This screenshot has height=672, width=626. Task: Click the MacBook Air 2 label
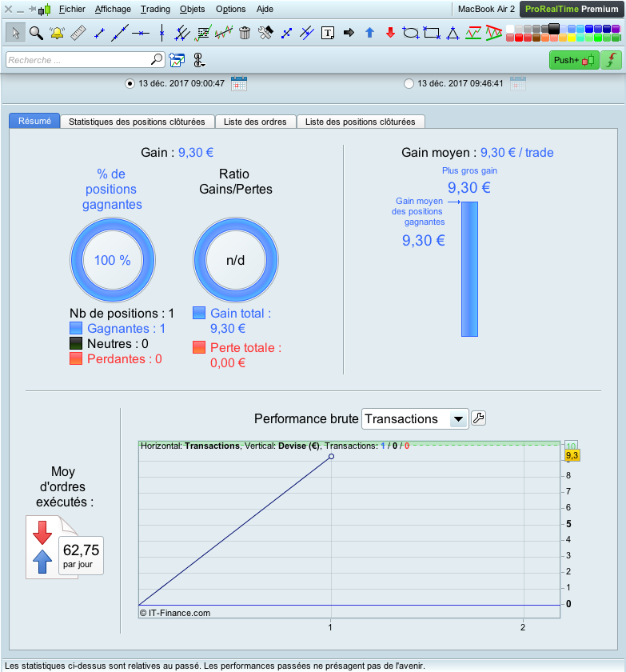(x=486, y=9)
